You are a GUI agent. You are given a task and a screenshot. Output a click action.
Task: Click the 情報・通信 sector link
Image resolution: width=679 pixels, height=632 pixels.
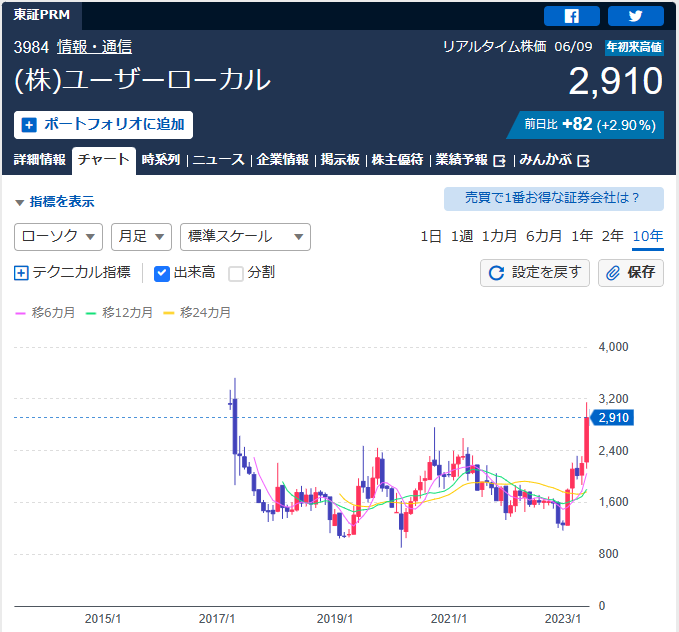[x=94, y=47]
